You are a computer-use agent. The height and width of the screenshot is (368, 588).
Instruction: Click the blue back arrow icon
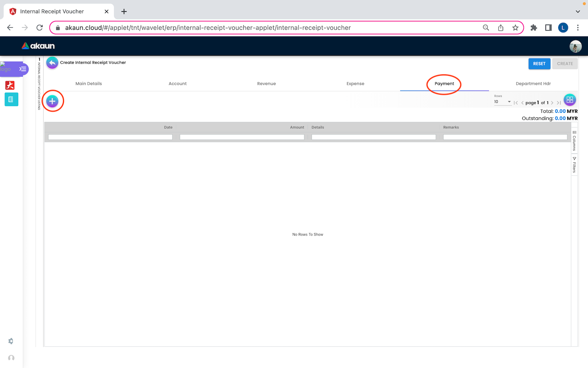pyautogui.click(x=52, y=63)
